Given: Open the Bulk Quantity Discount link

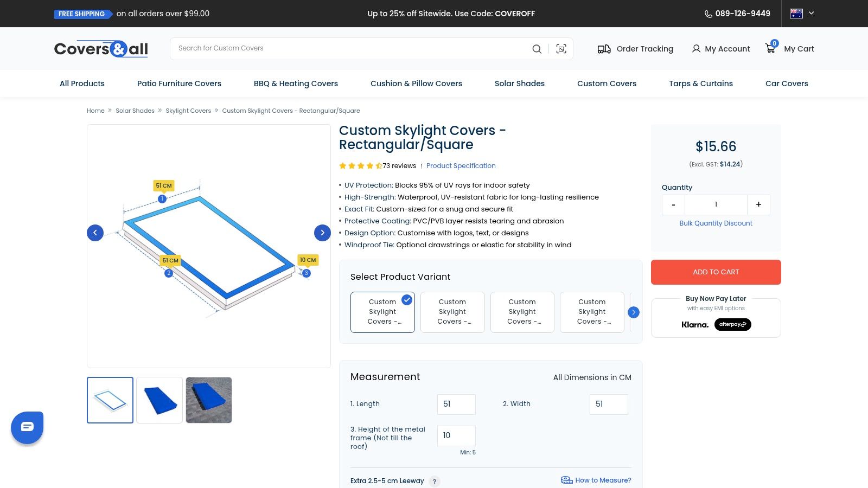Looking at the screenshot, I should point(716,223).
